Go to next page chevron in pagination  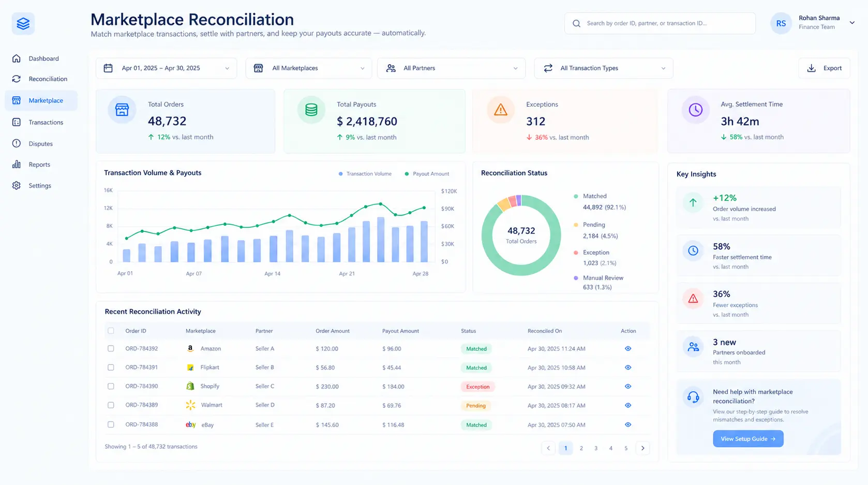pos(643,448)
